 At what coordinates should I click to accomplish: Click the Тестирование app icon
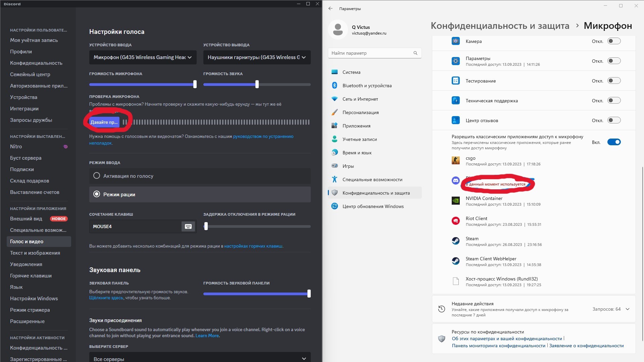click(455, 81)
